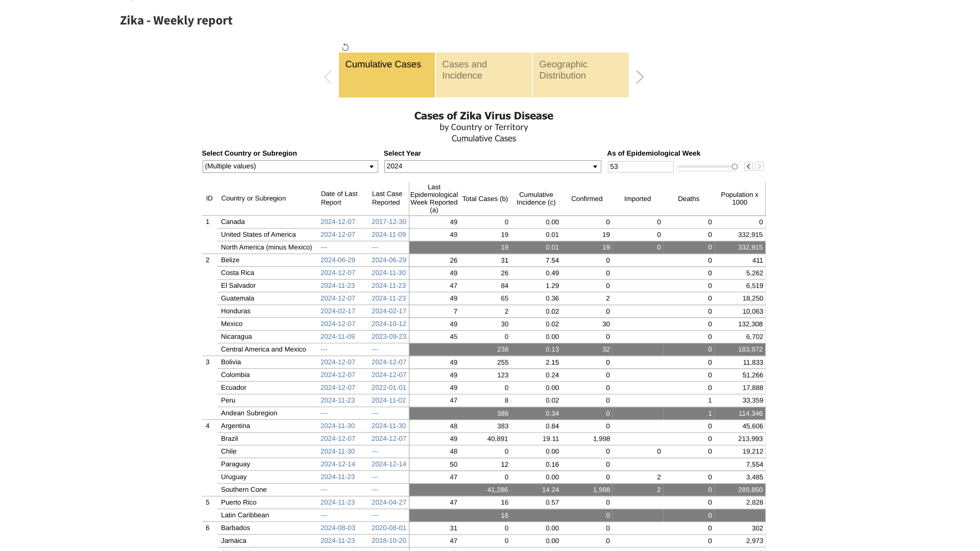
Task: Expand the Select Year dropdown
Action: click(492, 166)
